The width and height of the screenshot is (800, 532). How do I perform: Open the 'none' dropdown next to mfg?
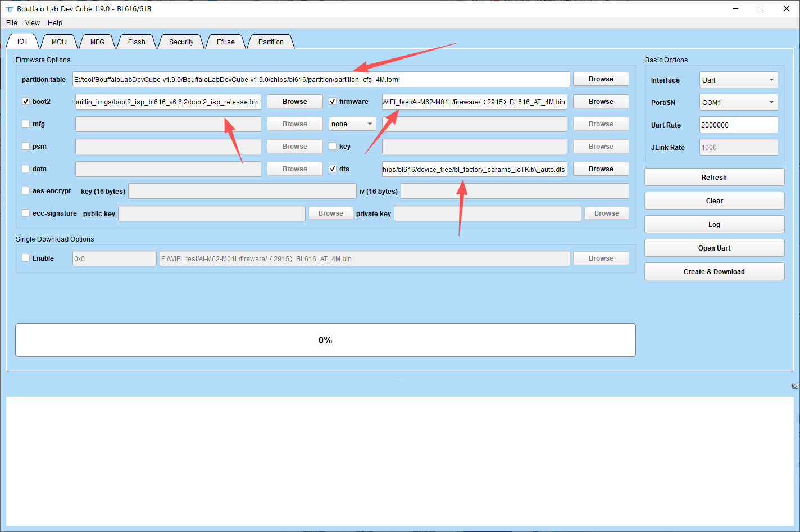(x=352, y=124)
